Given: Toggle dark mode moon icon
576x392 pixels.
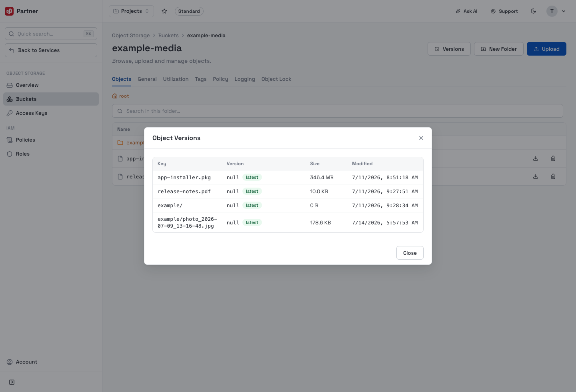Looking at the screenshot, I should [533, 11].
